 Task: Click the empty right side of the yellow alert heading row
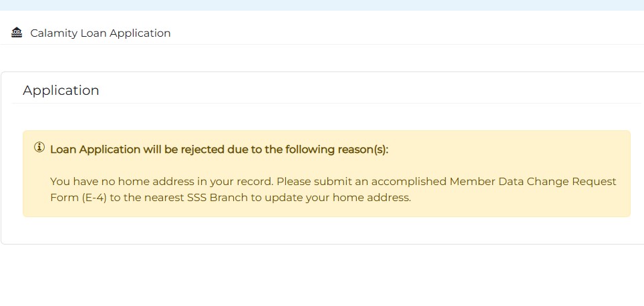point(521,149)
